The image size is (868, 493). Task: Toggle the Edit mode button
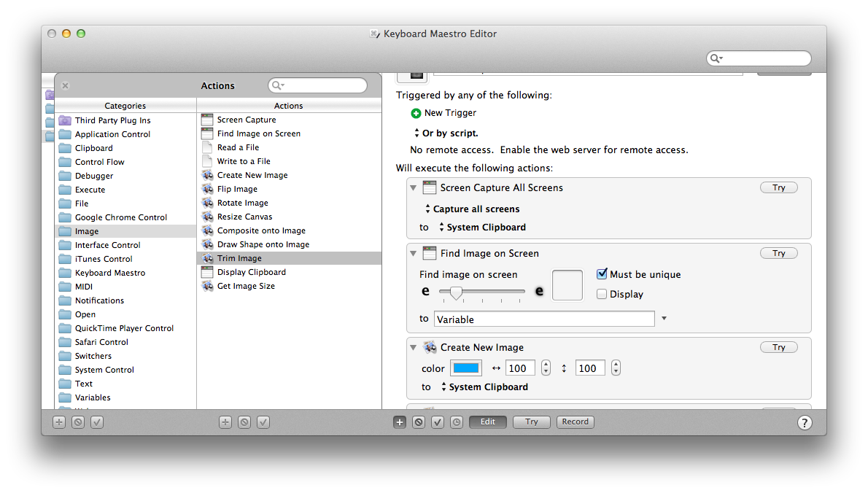(487, 422)
